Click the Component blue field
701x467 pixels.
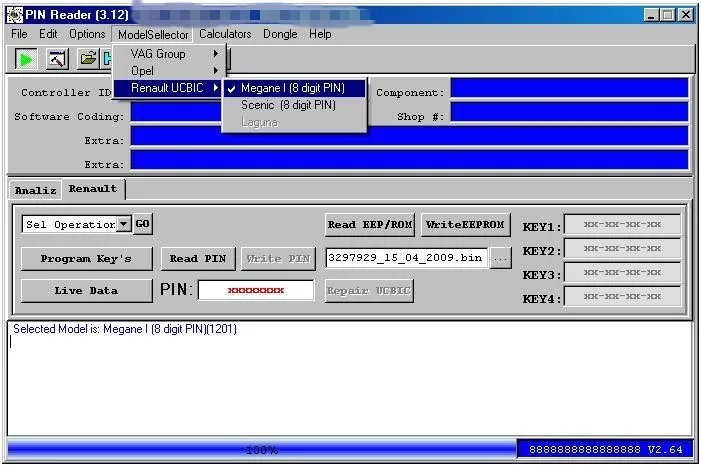point(569,88)
